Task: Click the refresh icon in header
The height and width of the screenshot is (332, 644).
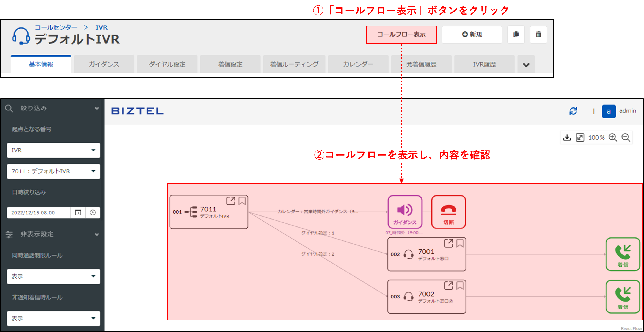Action: click(x=573, y=111)
